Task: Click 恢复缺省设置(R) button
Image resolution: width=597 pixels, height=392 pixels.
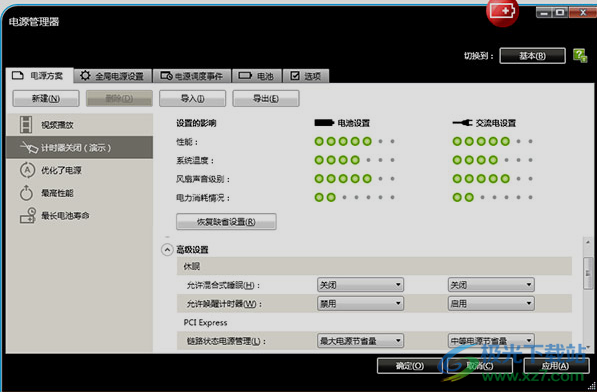Action: pyautogui.click(x=226, y=221)
